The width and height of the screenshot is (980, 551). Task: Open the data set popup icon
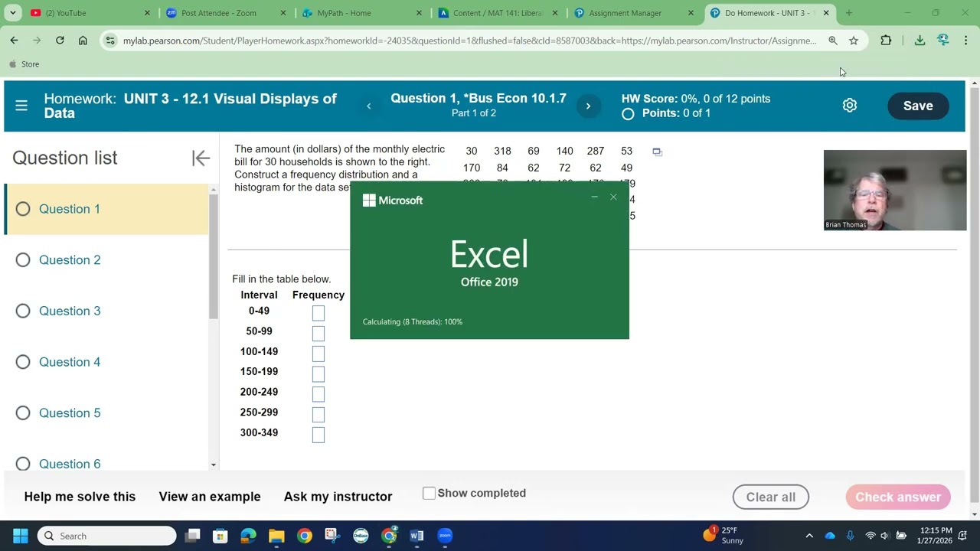coord(657,152)
